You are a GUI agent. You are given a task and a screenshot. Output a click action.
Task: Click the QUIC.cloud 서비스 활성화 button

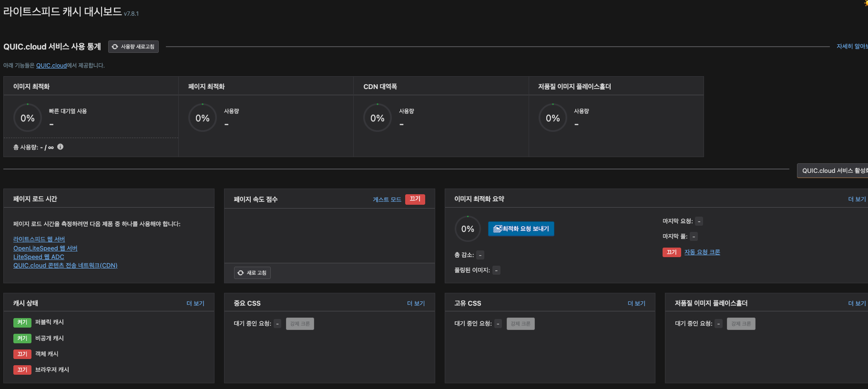pyautogui.click(x=833, y=170)
